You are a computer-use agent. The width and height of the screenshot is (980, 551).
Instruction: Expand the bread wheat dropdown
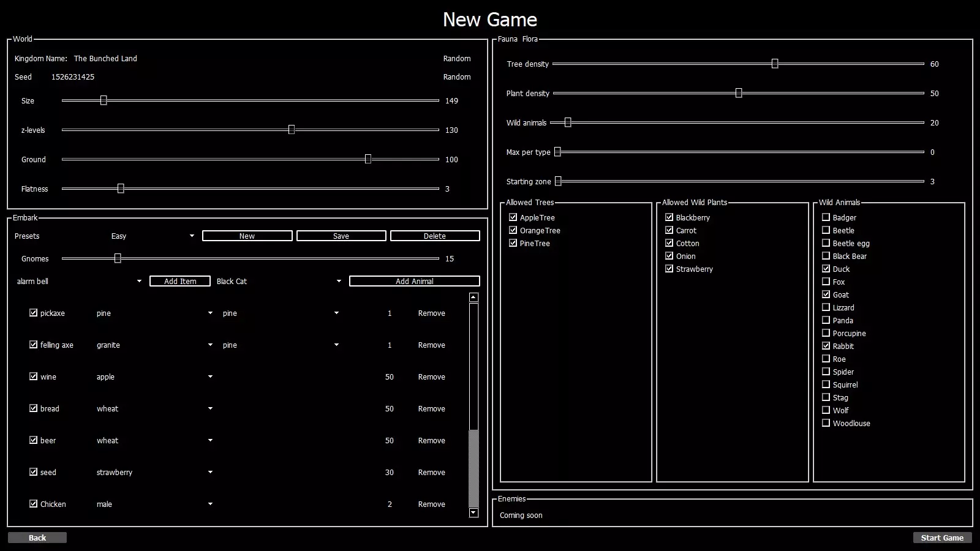point(154,409)
